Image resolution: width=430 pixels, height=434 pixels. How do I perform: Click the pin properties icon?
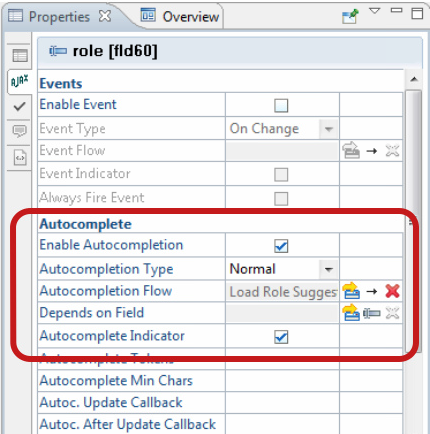[x=350, y=16]
